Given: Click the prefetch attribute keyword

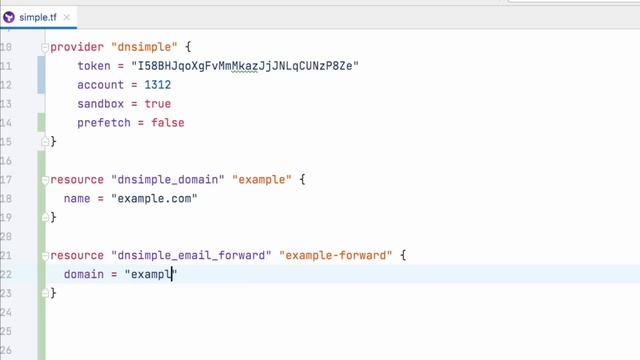Looking at the screenshot, I should point(104,122).
